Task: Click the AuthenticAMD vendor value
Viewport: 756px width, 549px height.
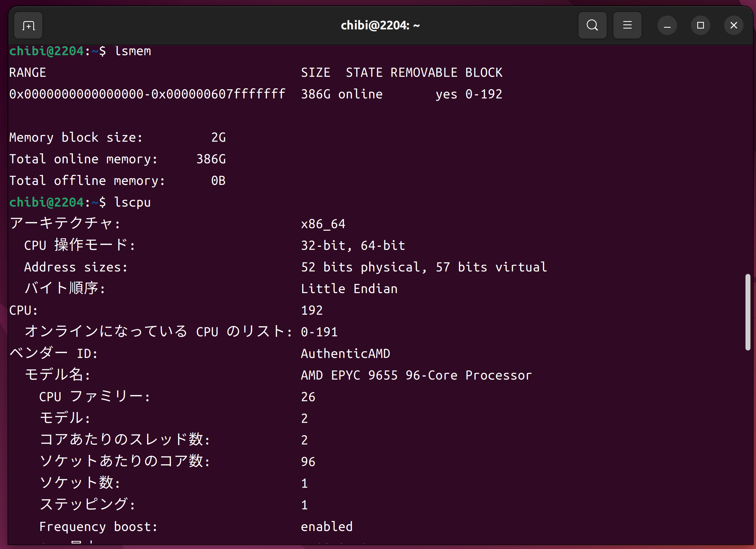Action: click(x=345, y=354)
